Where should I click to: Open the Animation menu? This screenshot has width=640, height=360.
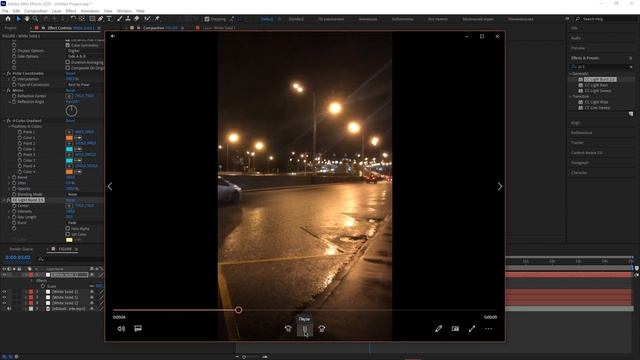pyautogui.click(x=90, y=11)
